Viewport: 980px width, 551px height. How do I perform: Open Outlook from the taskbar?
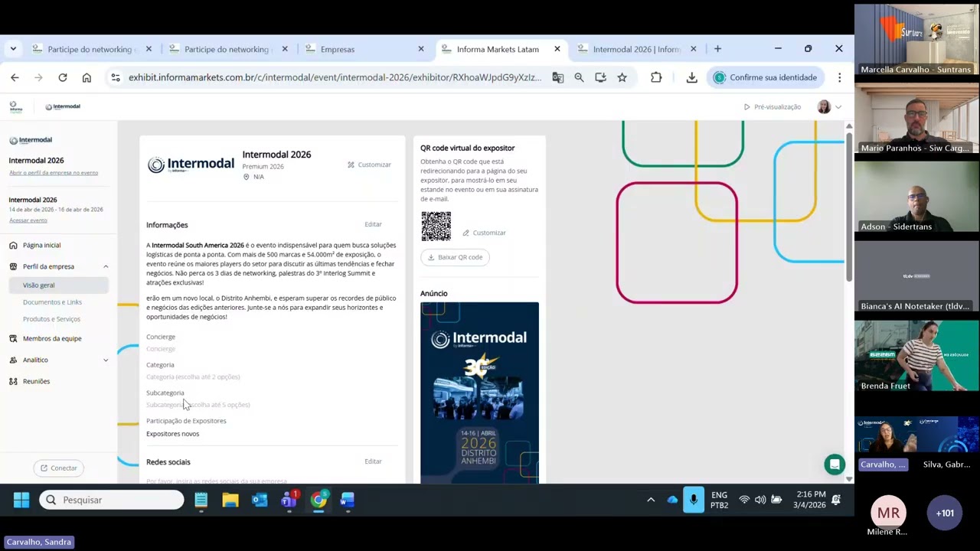tap(260, 500)
